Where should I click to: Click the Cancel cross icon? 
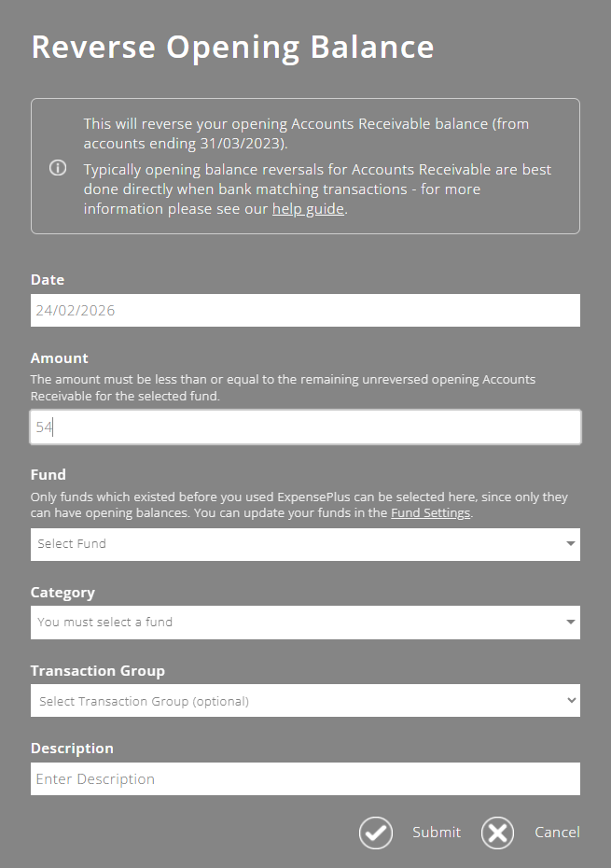coord(497,833)
